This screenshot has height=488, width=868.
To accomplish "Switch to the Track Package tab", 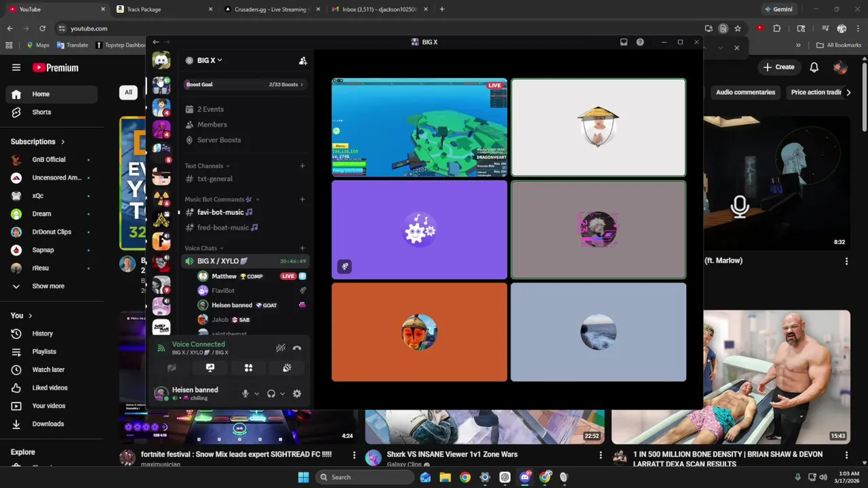I will click(164, 9).
